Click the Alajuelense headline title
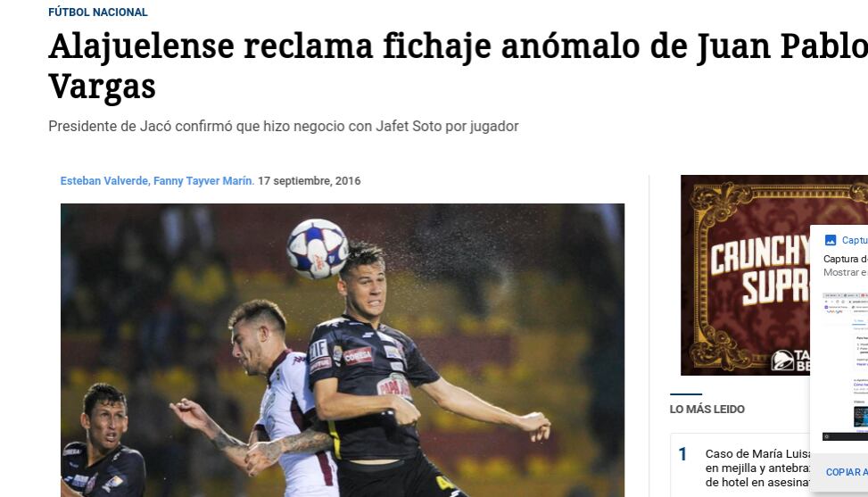868x497 pixels. click(x=458, y=66)
